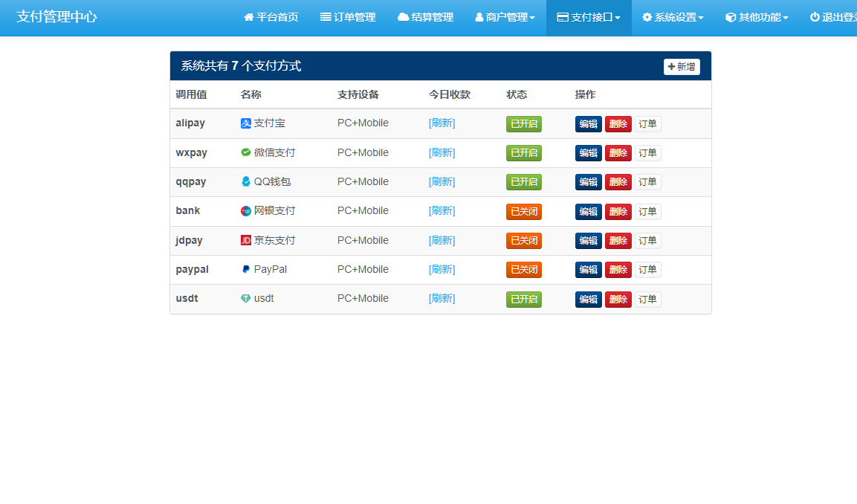Click the 支持设备 column header
This screenshot has height=504, width=857.
click(358, 94)
